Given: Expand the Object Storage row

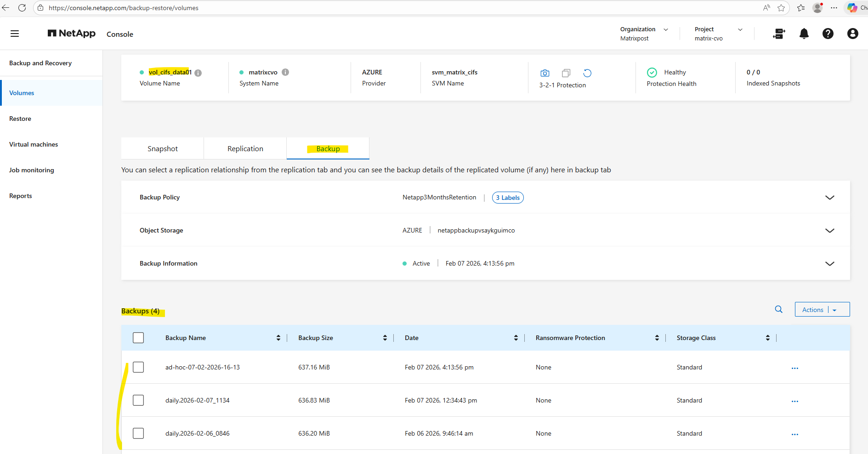Looking at the screenshot, I should point(829,231).
